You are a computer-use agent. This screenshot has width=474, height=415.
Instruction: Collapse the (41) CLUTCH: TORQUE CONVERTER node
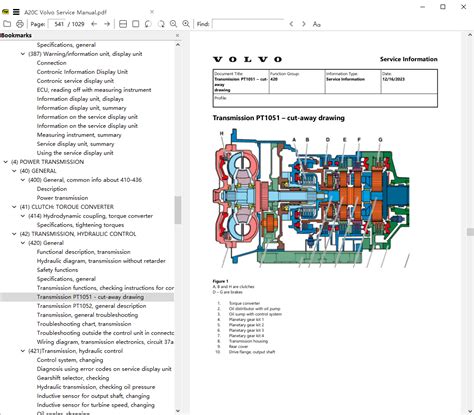tap(14, 207)
